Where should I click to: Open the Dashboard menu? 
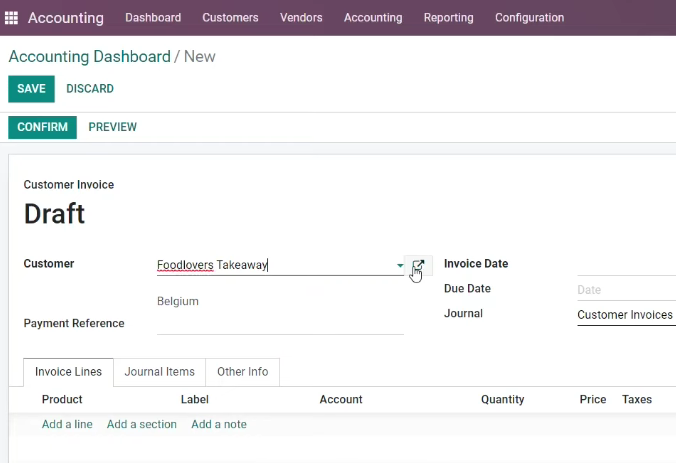point(153,18)
